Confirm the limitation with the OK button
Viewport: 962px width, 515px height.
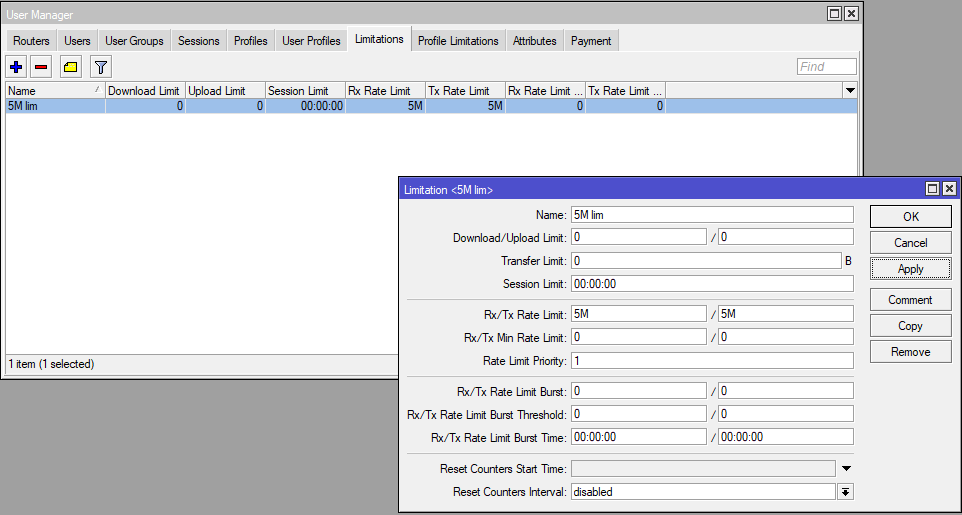pos(910,217)
